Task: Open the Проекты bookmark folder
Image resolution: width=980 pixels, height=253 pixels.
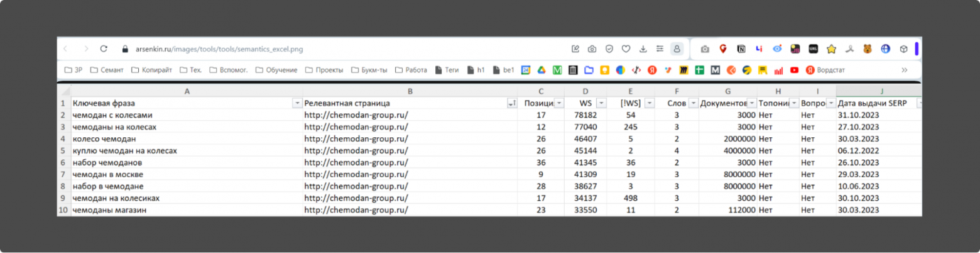Action: (x=324, y=70)
